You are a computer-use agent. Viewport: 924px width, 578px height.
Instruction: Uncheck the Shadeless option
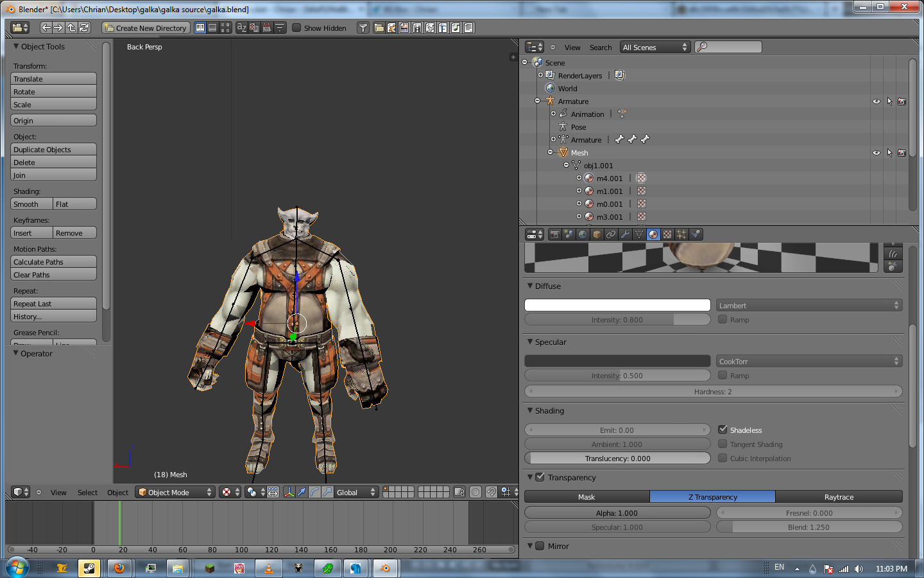[723, 430]
